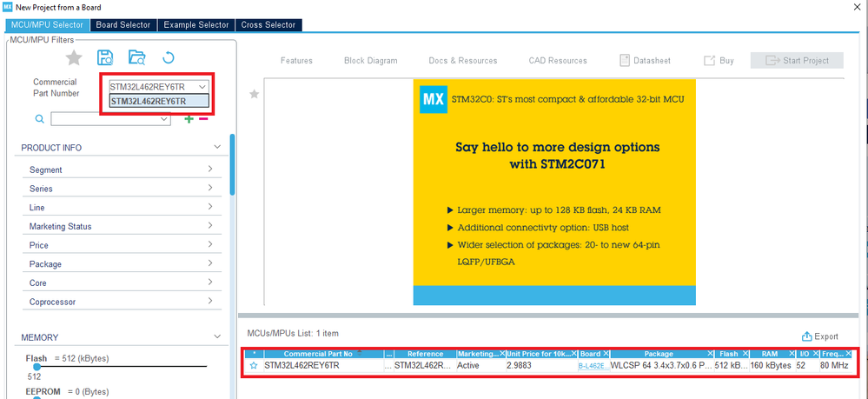Switch to the Board Selector tab

(x=123, y=25)
